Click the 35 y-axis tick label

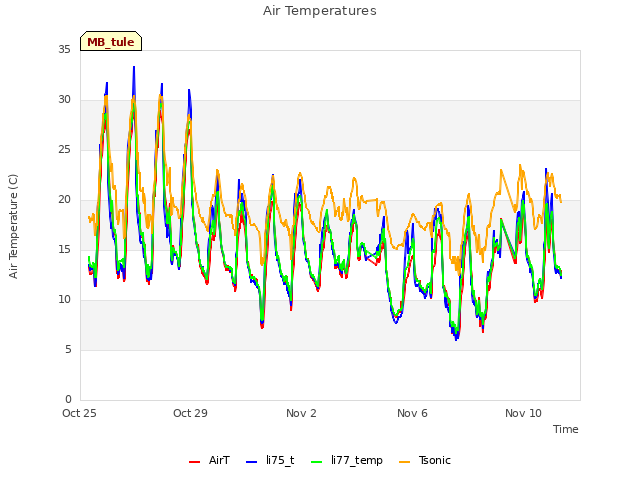pos(64,50)
